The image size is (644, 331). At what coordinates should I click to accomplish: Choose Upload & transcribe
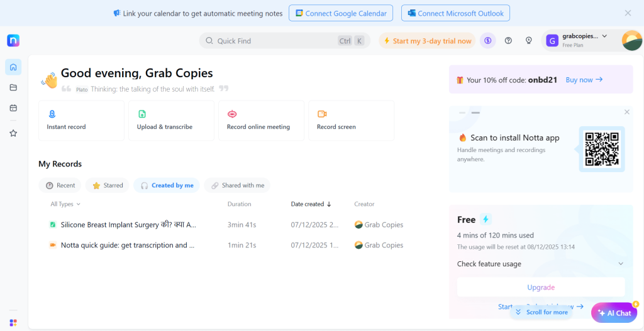[x=171, y=121]
